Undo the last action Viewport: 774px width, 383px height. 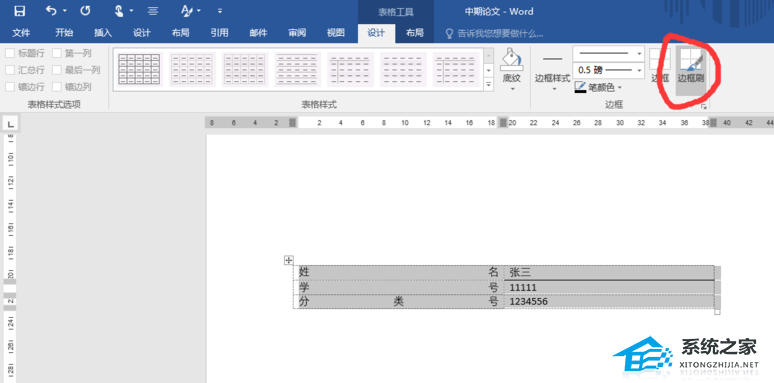(51, 10)
